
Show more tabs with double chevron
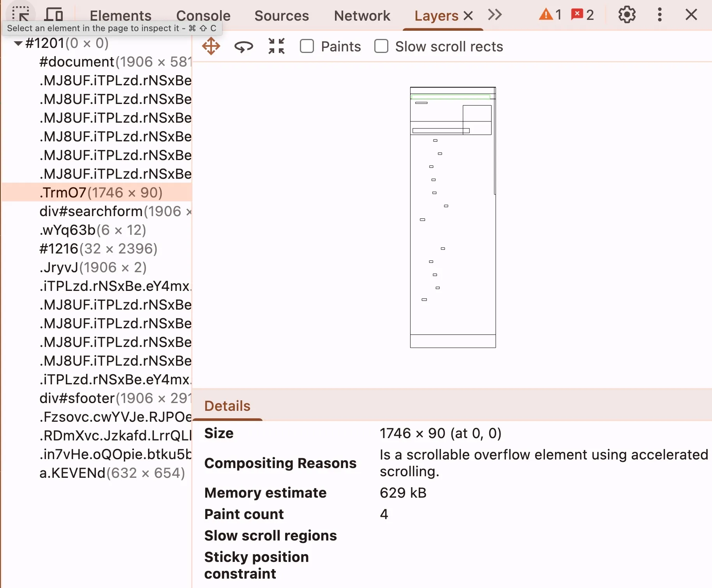click(495, 15)
